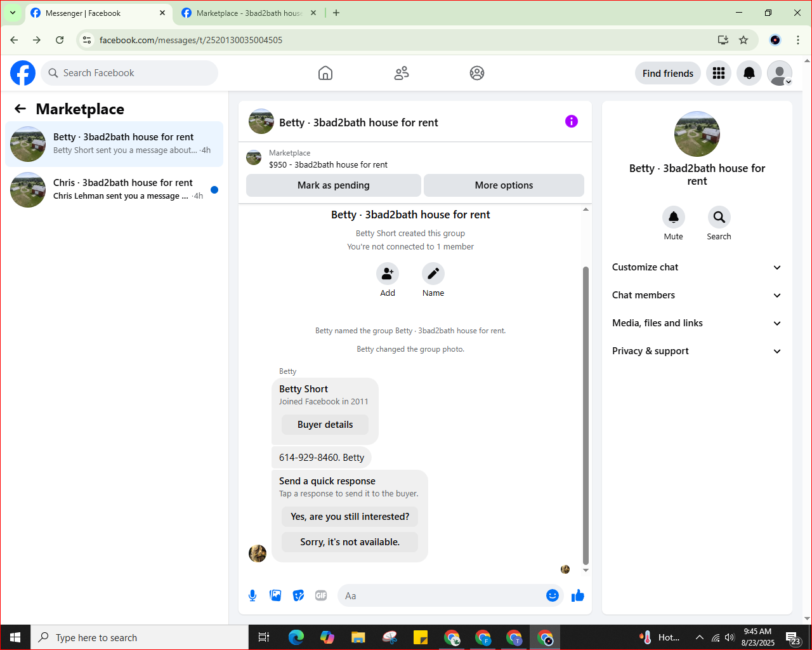
Task: Click the chat vertical scrollbar
Action: click(586, 416)
